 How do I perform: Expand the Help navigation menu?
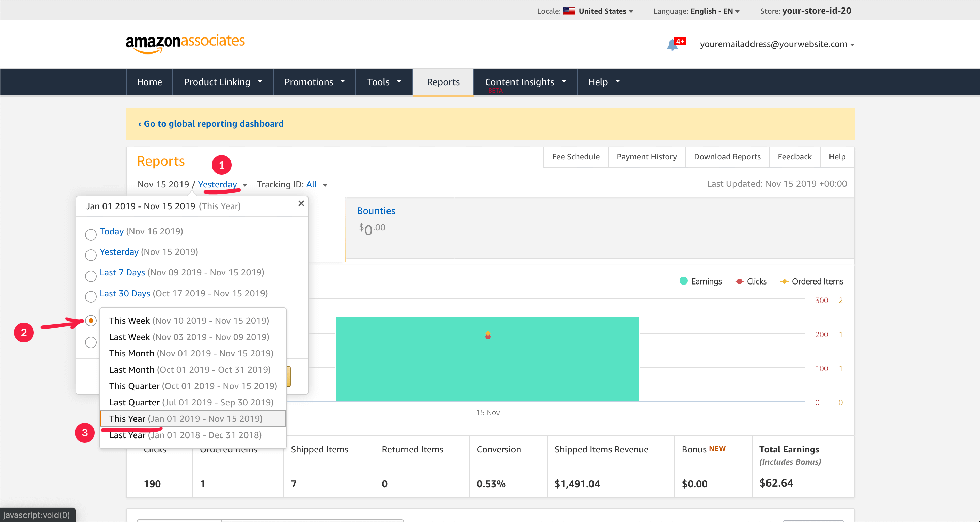(604, 82)
